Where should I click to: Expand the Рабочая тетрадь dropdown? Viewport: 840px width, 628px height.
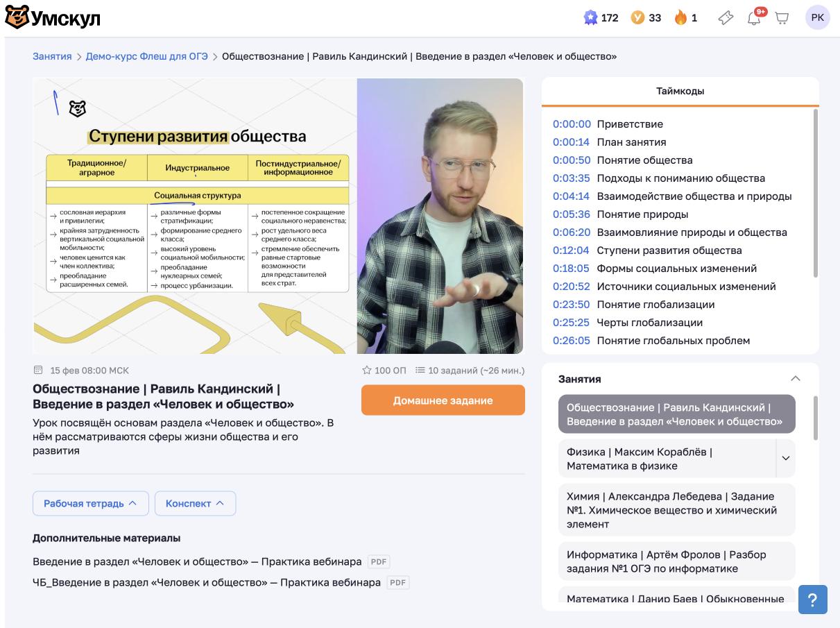click(x=91, y=504)
